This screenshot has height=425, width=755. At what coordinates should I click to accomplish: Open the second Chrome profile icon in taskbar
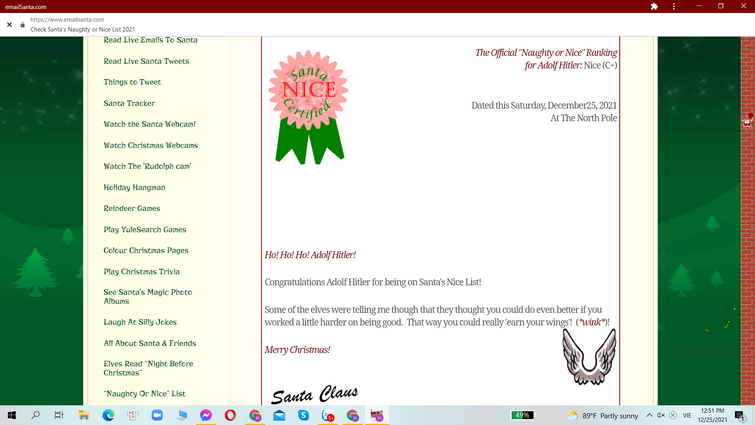point(353,415)
